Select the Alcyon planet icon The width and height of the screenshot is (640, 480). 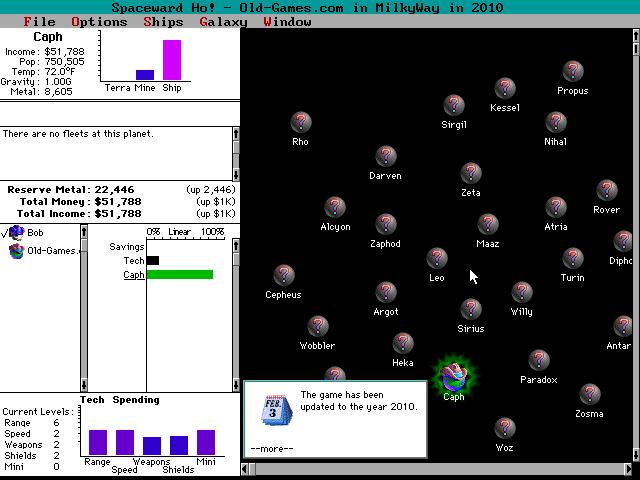335,207
